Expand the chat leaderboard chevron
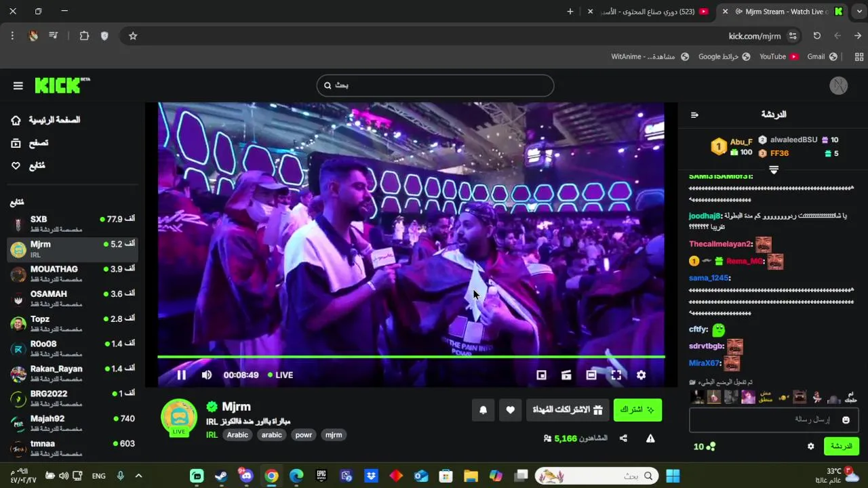 click(x=774, y=169)
